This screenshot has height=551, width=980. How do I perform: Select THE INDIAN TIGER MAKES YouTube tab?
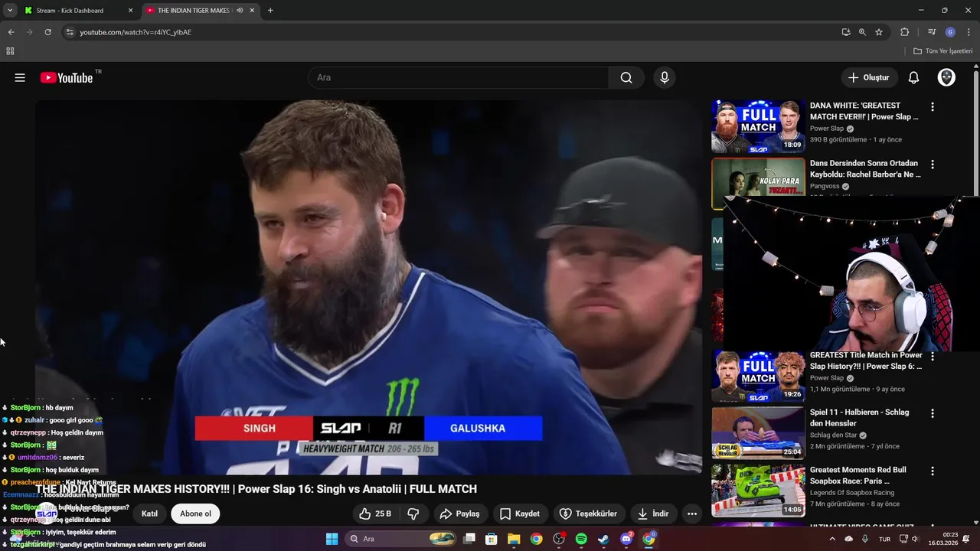(x=194, y=11)
